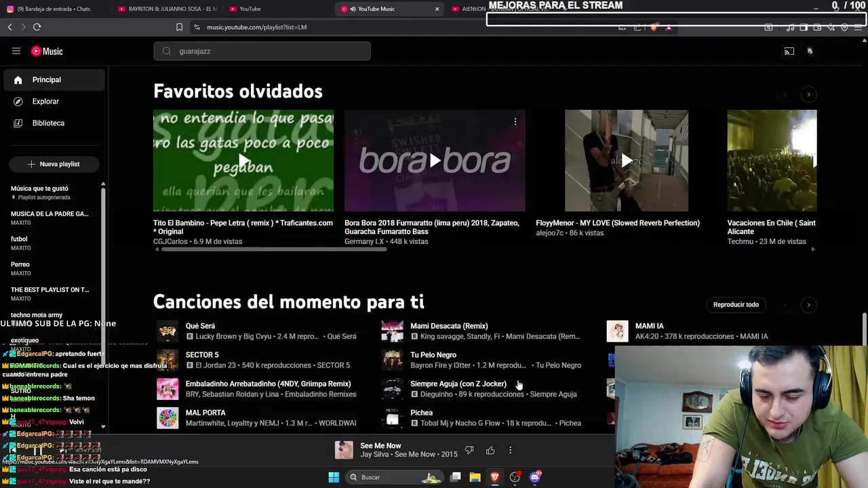The height and width of the screenshot is (488, 868).
Task: Open the Brave Leo AI icon
Action: point(831,27)
